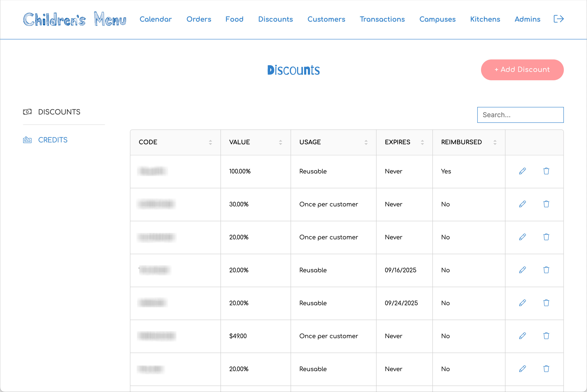Screen dimensions: 587x392
Task: Sort table by VALUE column arrows
Action: pyautogui.click(x=280, y=142)
